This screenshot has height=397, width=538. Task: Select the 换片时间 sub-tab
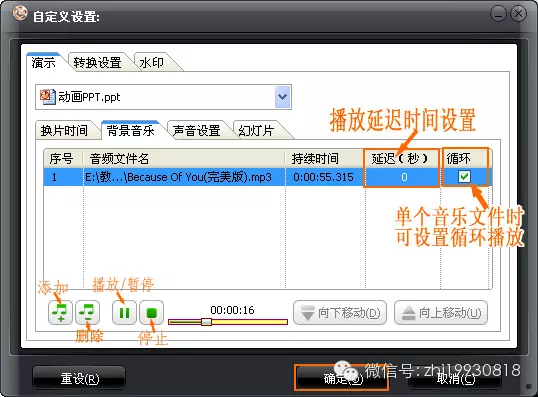point(65,131)
